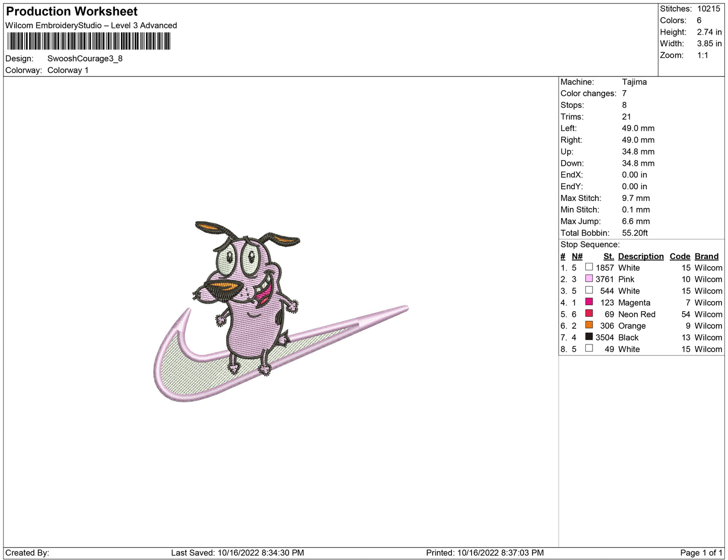Click the "Stops:" label

tap(572, 105)
